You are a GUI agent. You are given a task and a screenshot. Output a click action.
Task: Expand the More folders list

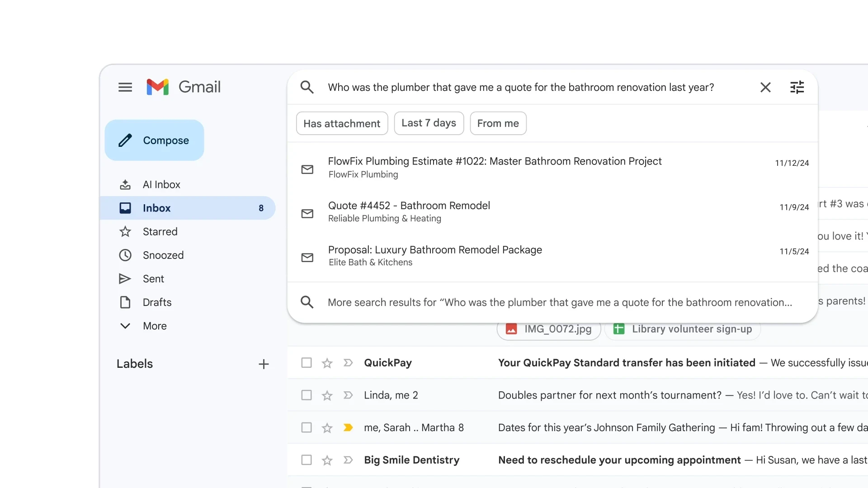click(154, 326)
